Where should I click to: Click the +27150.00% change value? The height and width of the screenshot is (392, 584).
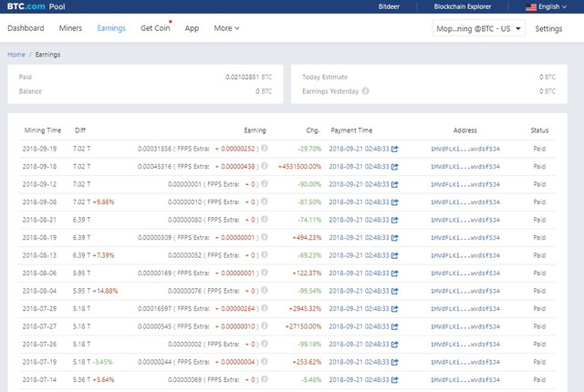[x=303, y=326]
